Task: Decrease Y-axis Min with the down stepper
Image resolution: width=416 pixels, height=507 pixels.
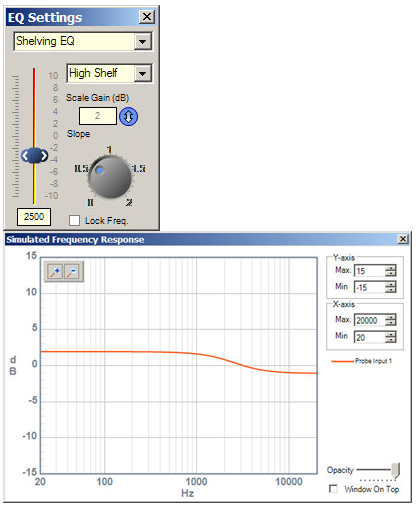Action: pyautogui.click(x=391, y=290)
